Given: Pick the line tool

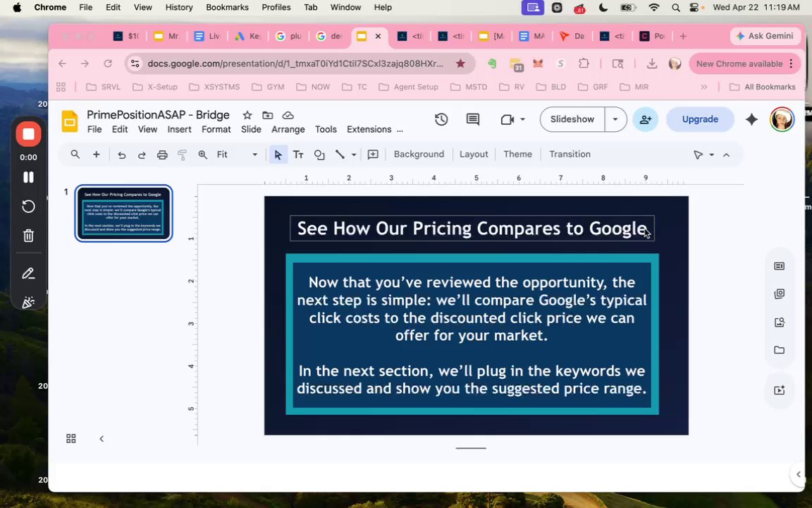Looking at the screenshot, I should click(x=340, y=155).
